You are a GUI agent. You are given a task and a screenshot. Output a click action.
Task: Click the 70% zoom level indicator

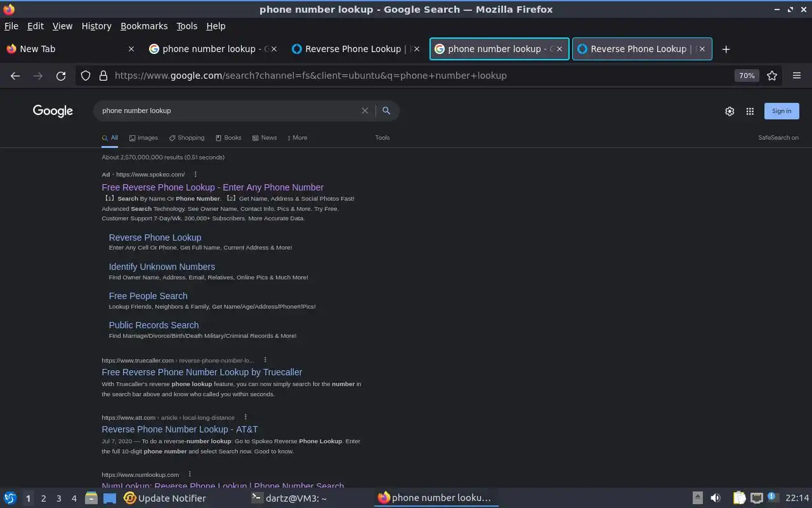coord(747,76)
